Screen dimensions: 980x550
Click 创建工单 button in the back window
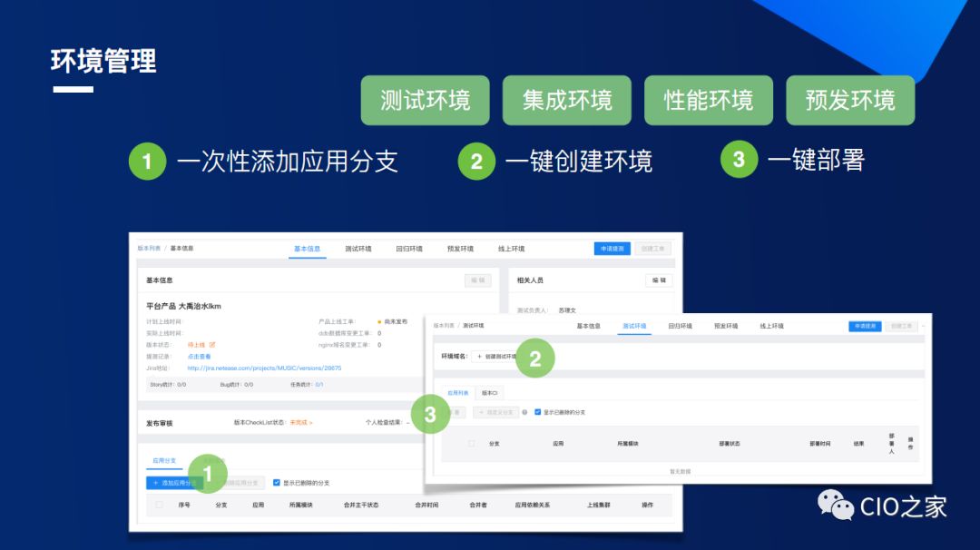pyautogui.click(x=653, y=249)
